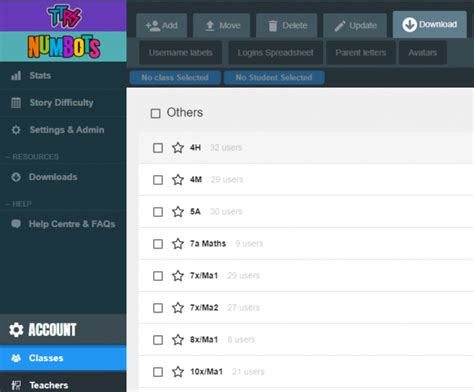Star the 7x/Ma2 class
The height and width of the screenshot is (392, 474).
[178, 307]
